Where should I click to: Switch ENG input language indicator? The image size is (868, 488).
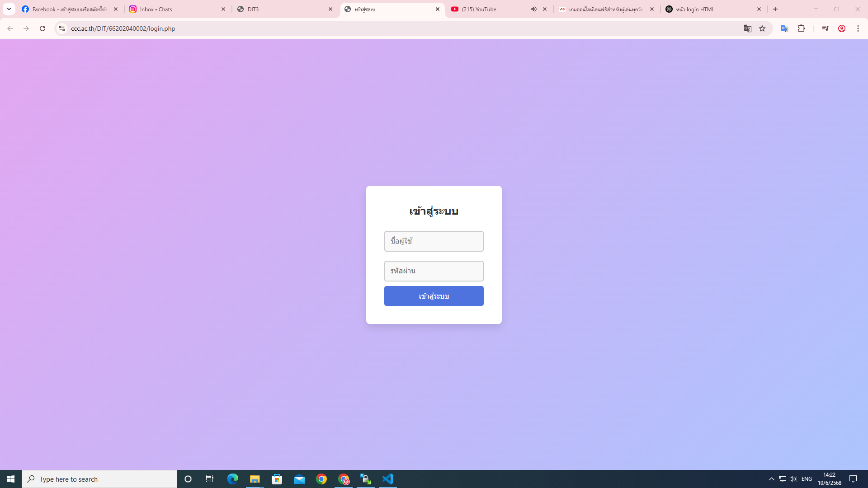807,479
